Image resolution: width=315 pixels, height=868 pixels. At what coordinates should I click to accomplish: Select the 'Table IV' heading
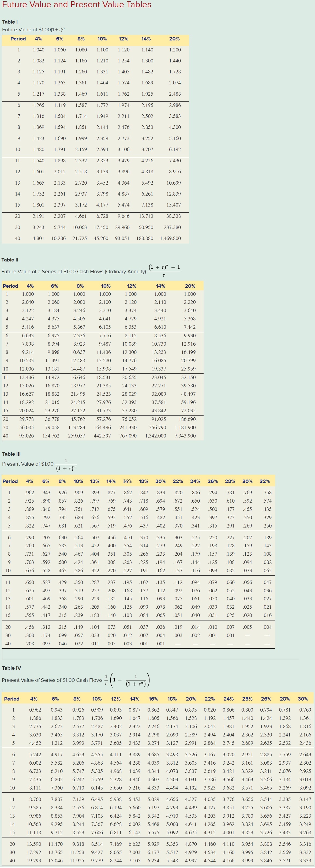click(x=12, y=668)
